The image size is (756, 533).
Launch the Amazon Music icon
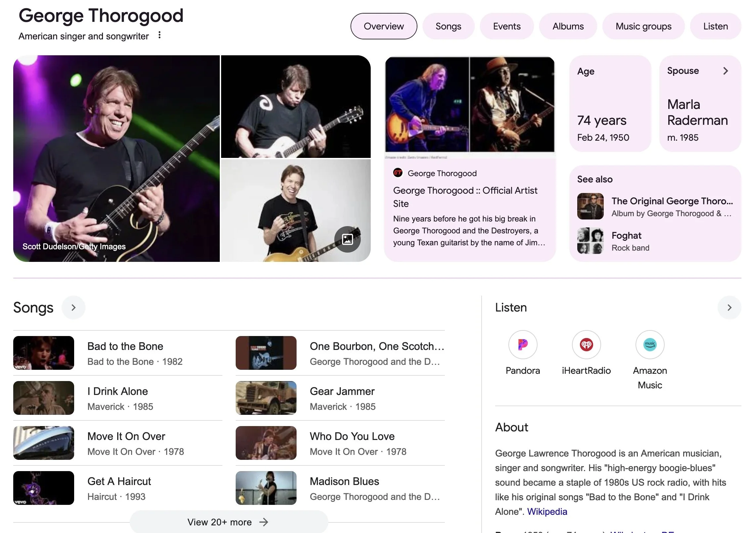pyautogui.click(x=650, y=345)
